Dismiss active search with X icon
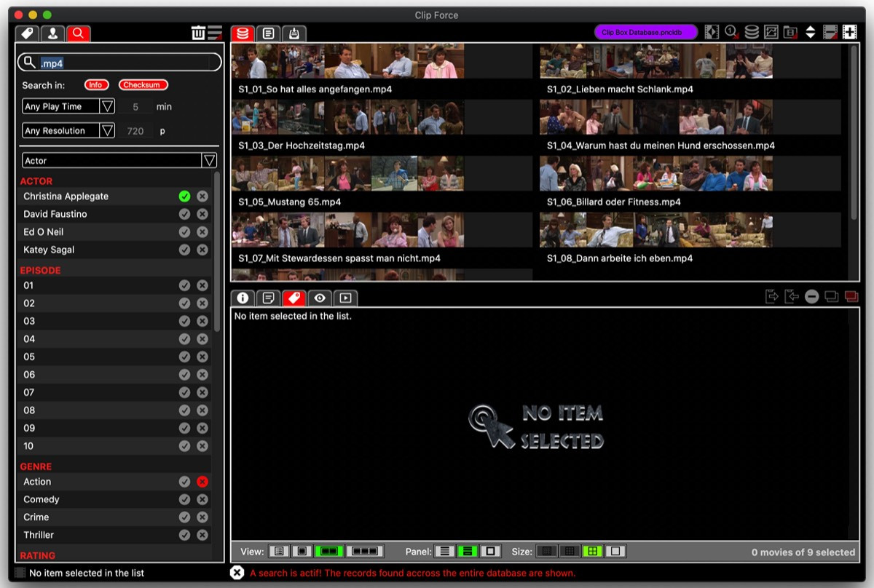 237,573
